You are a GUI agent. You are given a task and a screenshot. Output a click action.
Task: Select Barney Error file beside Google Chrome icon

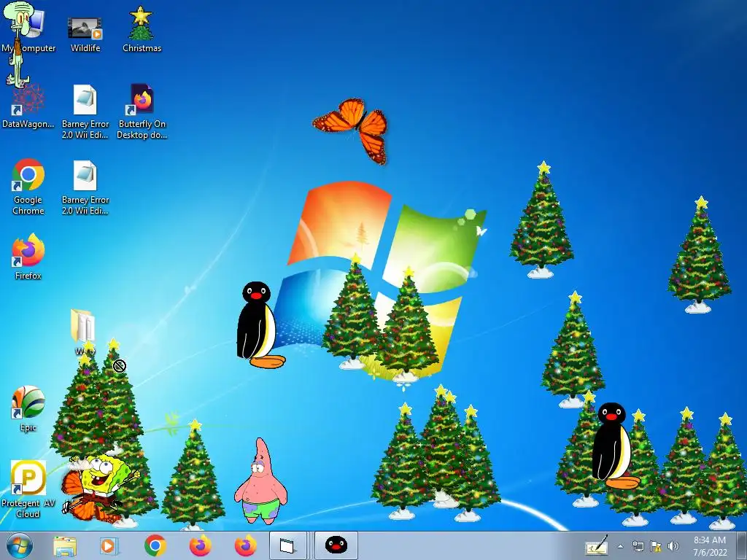85,187
